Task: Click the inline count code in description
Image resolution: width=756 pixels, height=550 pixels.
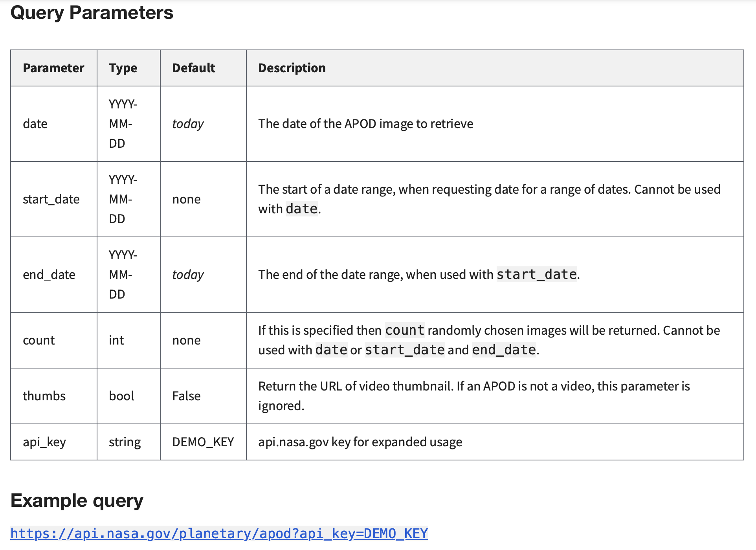Action: 405,330
